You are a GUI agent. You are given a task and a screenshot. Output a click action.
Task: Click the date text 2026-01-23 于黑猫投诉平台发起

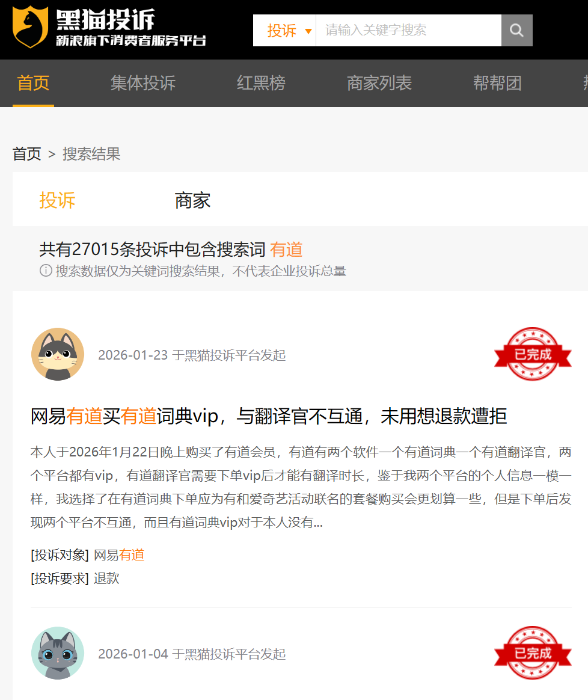[192, 355]
